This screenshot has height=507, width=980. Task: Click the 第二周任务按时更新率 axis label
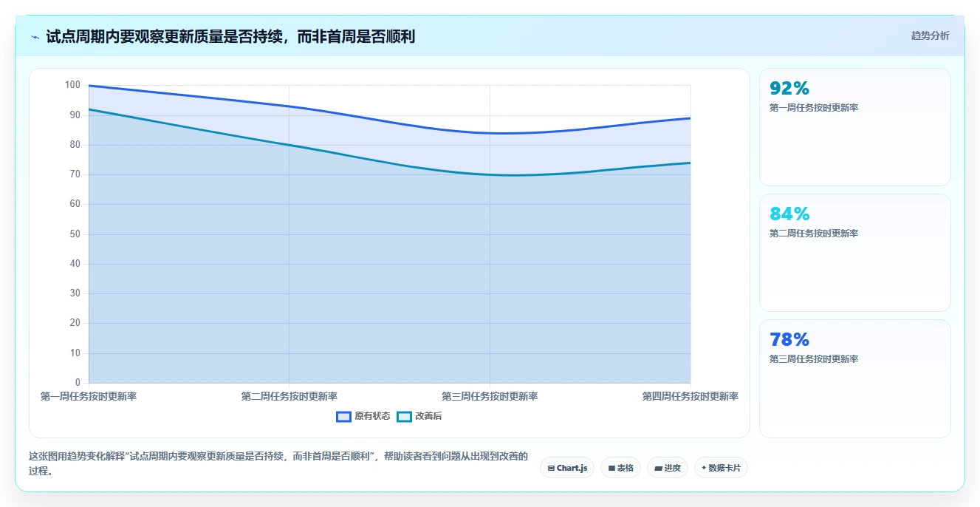(x=289, y=396)
